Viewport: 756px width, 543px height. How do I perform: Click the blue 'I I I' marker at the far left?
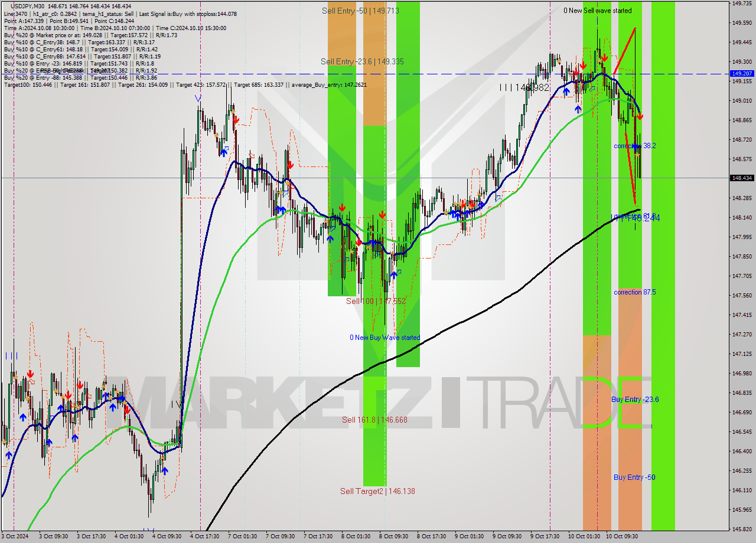[12, 355]
